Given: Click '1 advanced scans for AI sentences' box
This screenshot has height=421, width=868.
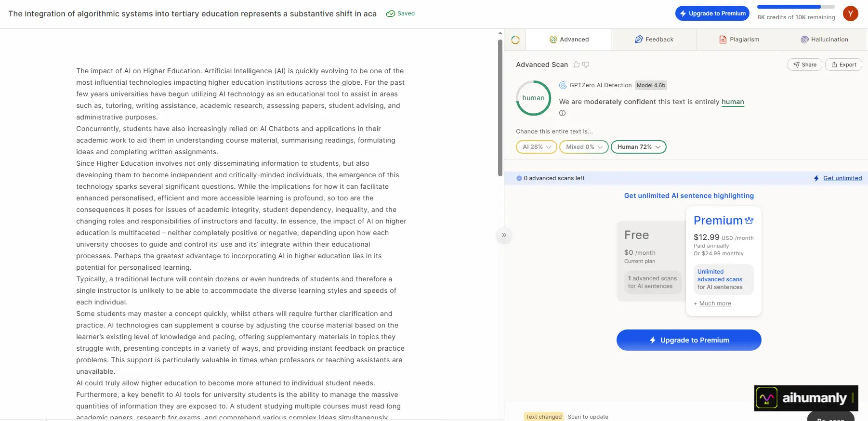Looking at the screenshot, I should point(653,282).
